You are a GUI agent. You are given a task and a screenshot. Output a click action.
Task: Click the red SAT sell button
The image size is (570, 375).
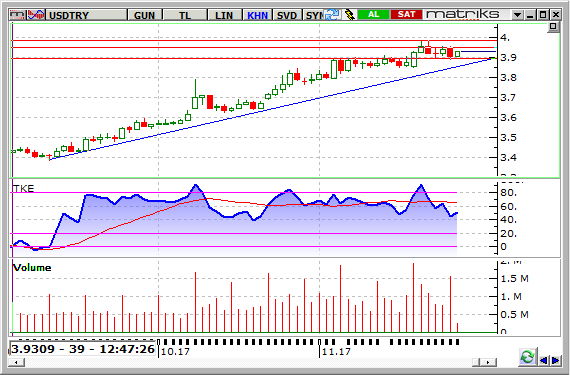[406, 15]
